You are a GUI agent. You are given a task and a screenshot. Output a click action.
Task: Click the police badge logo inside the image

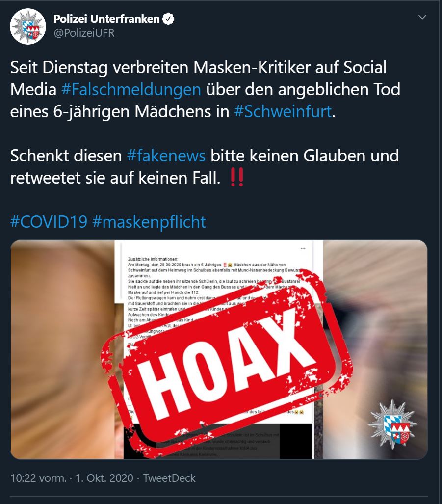pyautogui.click(x=392, y=424)
